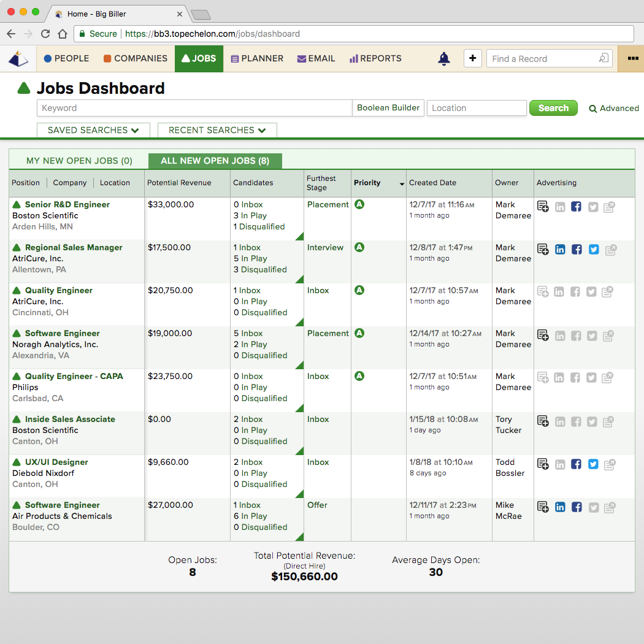The height and width of the screenshot is (644, 644).
Task: Expand the Saved Searches dropdown
Action: click(x=94, y=130)
